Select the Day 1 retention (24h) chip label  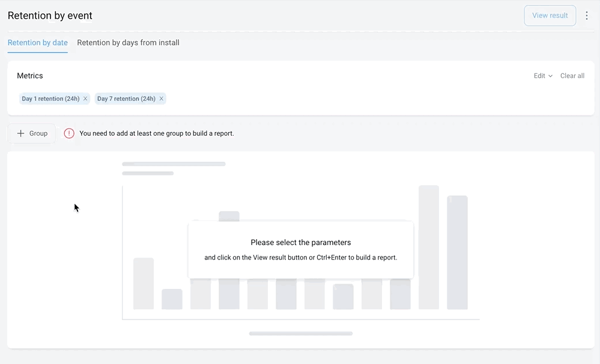pos(50,99)
